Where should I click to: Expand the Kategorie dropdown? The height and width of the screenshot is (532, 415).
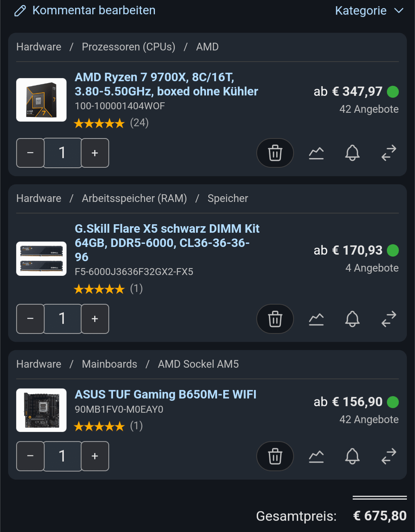coord(369,11)
